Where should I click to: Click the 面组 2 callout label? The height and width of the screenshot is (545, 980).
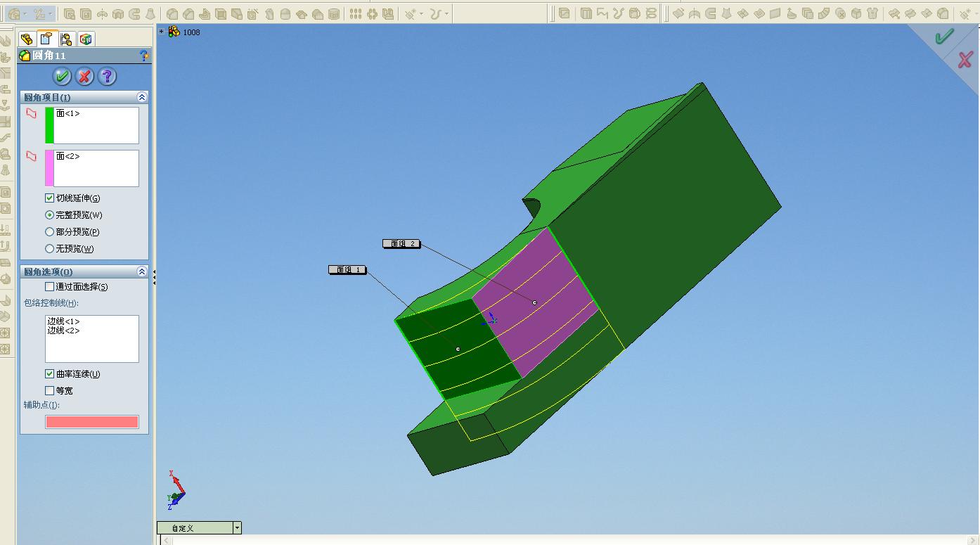click(401, 244)
